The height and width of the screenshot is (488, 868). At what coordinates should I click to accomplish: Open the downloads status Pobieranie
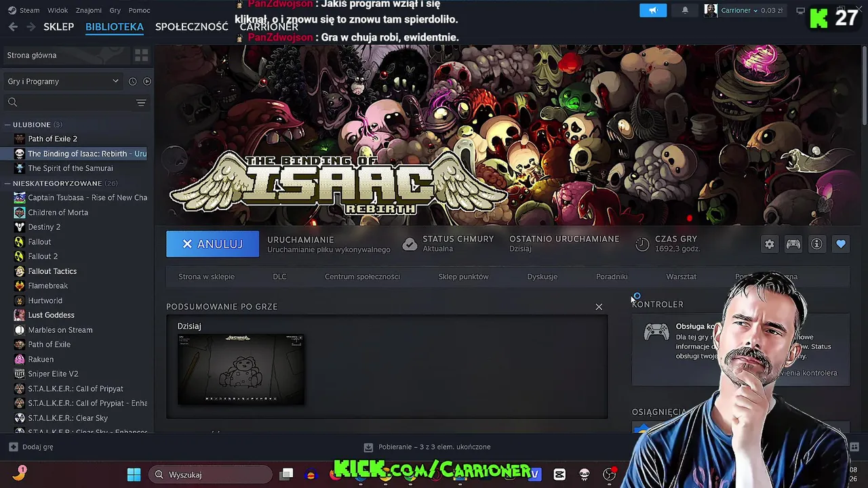point(427,447)
